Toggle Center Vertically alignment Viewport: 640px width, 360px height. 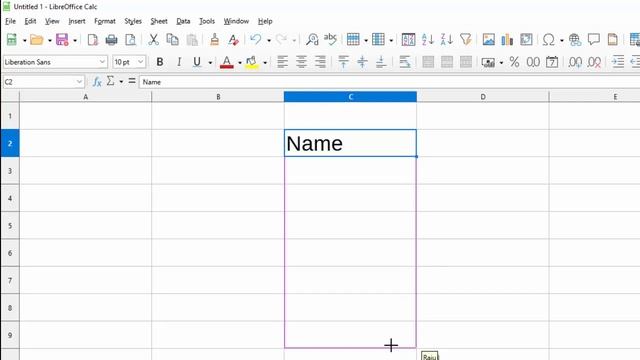click(362, 62)
